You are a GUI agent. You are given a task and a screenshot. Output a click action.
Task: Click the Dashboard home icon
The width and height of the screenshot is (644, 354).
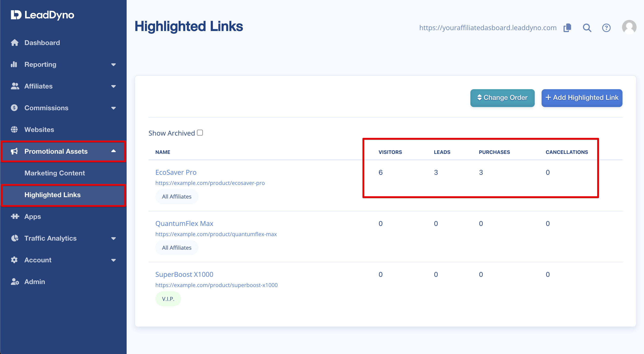tap(14, 43)
